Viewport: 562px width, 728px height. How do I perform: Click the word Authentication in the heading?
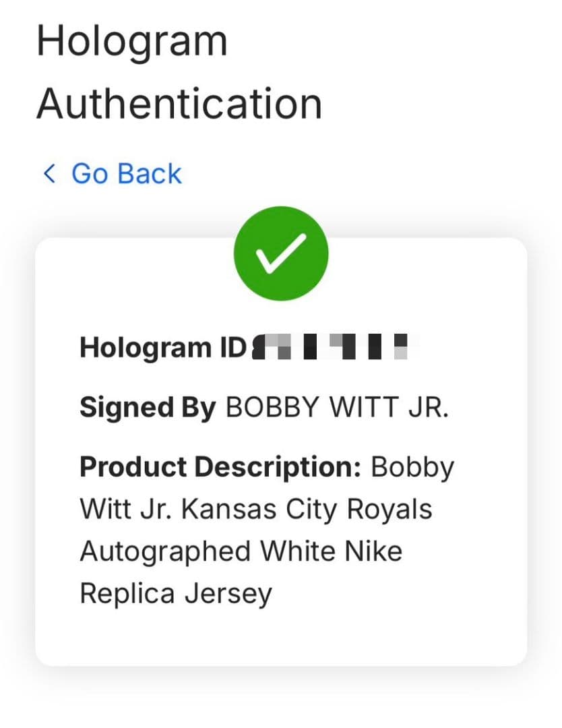click(179, 104)
